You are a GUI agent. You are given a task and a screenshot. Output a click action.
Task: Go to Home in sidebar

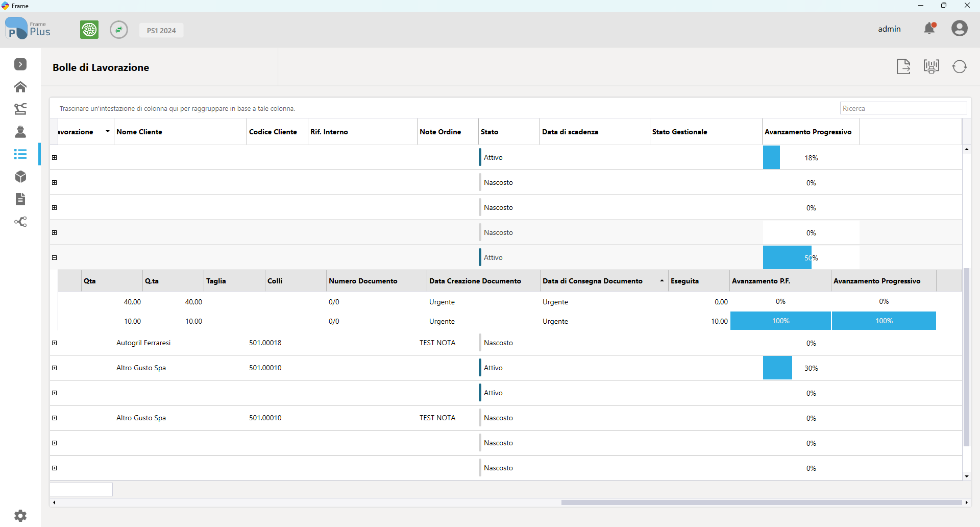click(x=20, y=87)
